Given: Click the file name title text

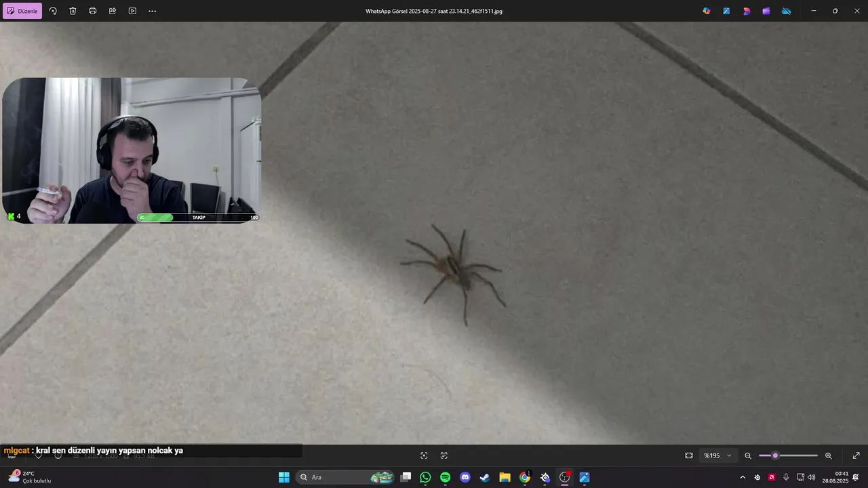Looking at the screenshot, I should pyautogui.click(x=434, y=11).
